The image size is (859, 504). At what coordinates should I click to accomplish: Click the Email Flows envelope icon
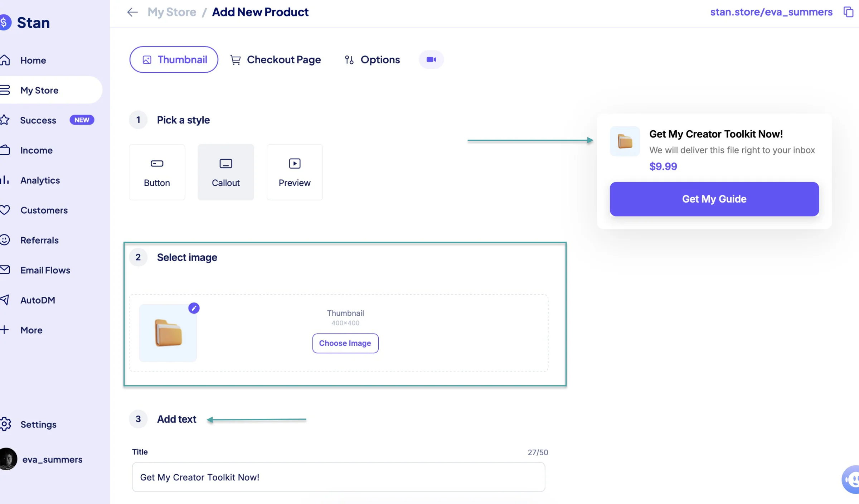[x=5, y=270]
